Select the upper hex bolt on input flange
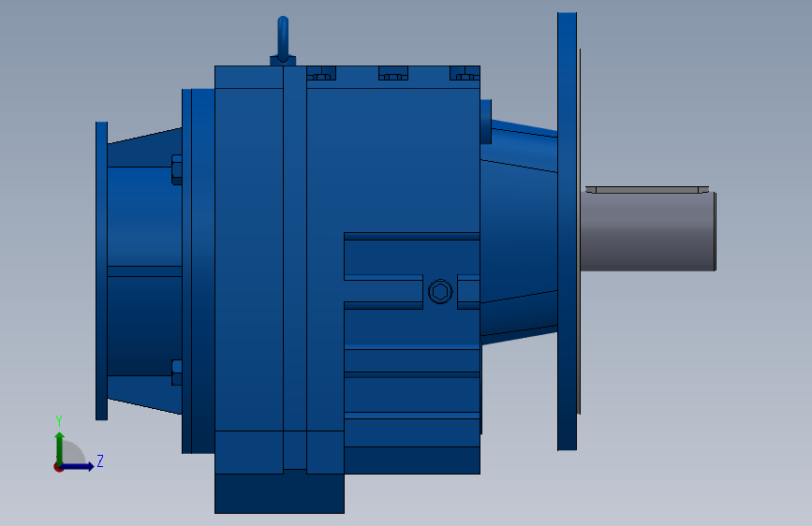812x526 pixels. 177,169
